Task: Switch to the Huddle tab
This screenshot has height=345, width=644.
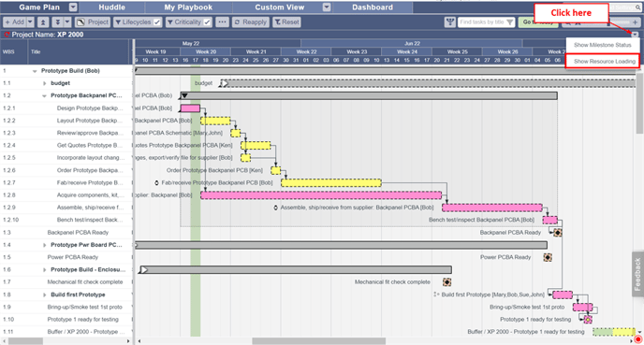Action: click(111, 7)
